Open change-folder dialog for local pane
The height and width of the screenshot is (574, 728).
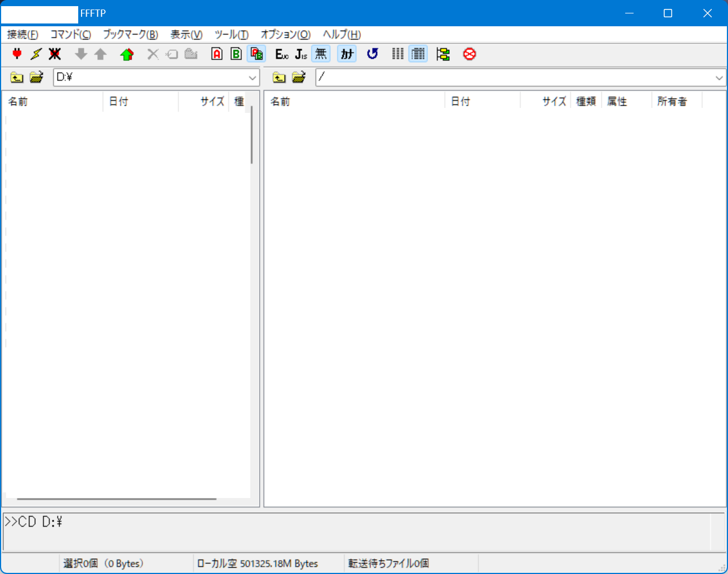[x=37, y=77]
